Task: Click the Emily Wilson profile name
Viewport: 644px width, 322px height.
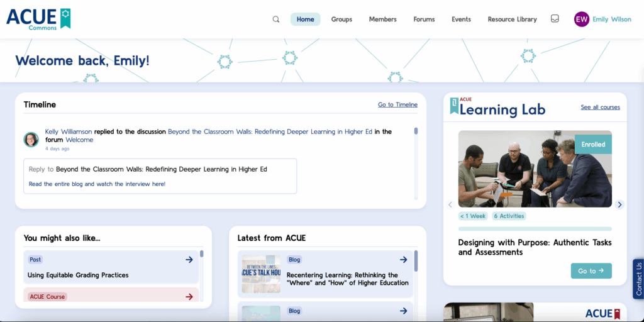Action: pos(612,19)
